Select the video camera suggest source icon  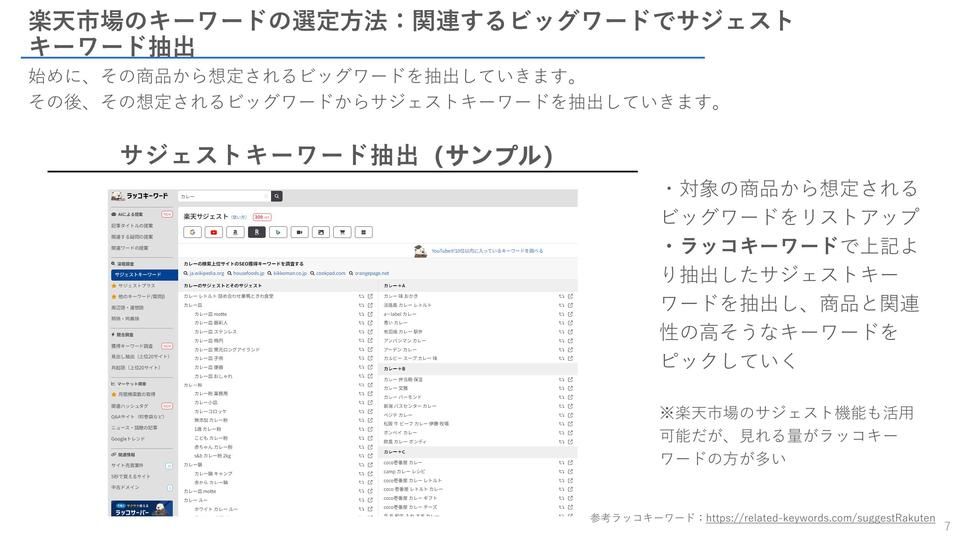click(x=299, y=232)
